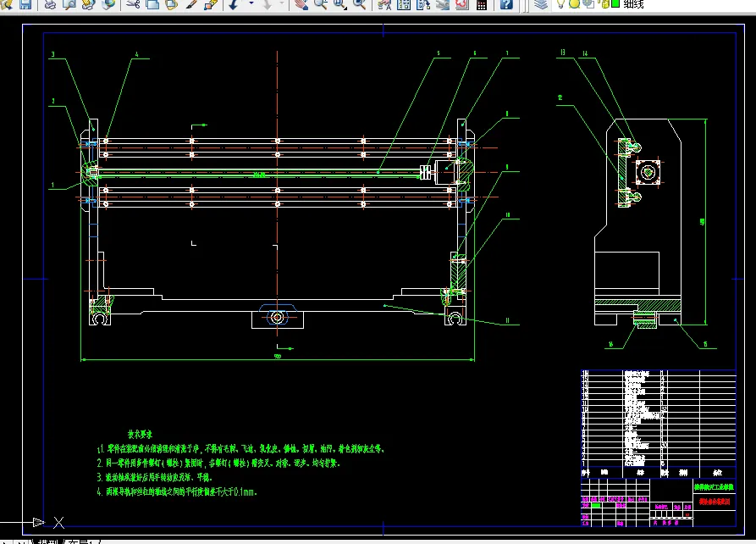Click technical requirement line starting with 3.
This screenshot has height=544, width=756.
tap(154, 477)
